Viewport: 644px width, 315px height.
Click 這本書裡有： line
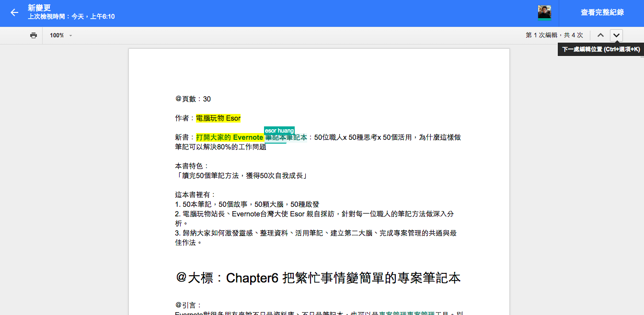(x=195, y=195)
